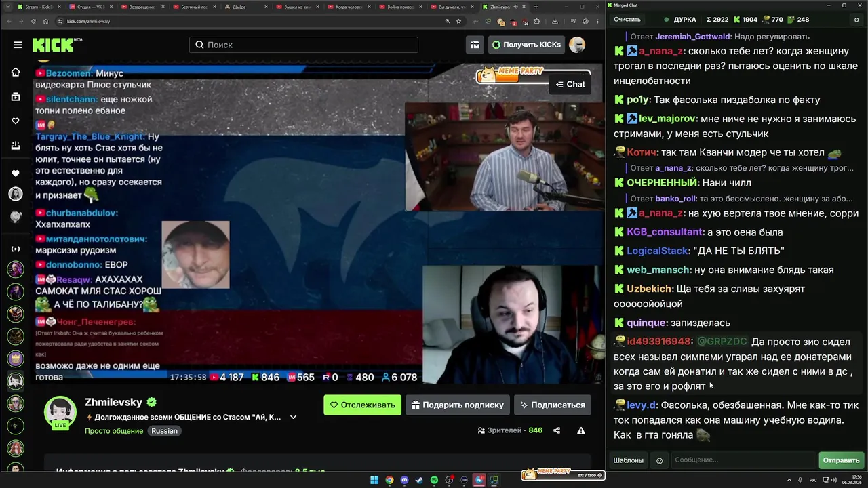Image resolution: width=868 pixels, height=488 pixels.
Task: Click the Подписаться subscribe button
Action: 553,405
